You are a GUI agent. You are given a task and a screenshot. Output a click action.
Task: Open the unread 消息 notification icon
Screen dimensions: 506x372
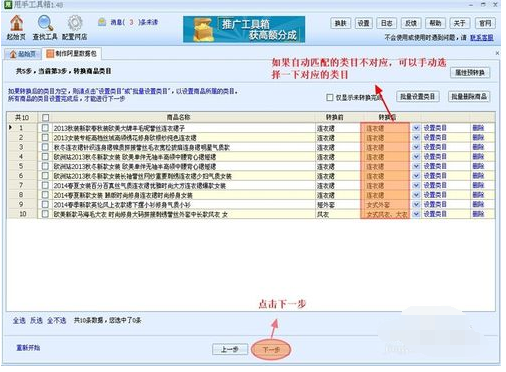(x=102, y=22)
